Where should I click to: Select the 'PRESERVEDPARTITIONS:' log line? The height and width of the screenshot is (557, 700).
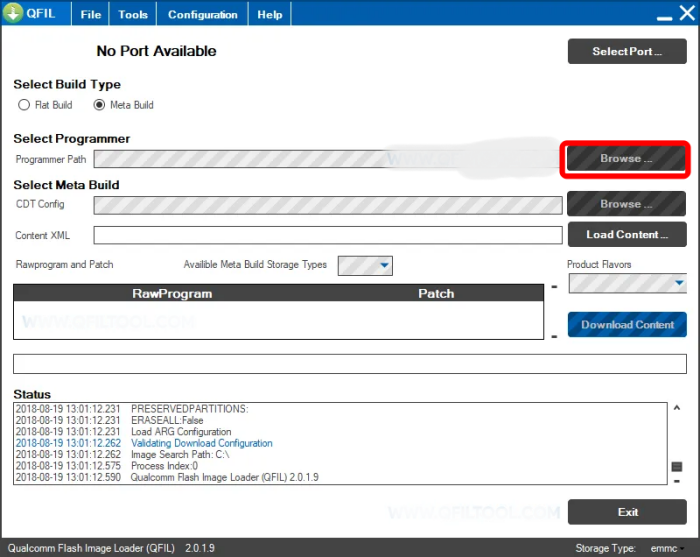(132, 409)
